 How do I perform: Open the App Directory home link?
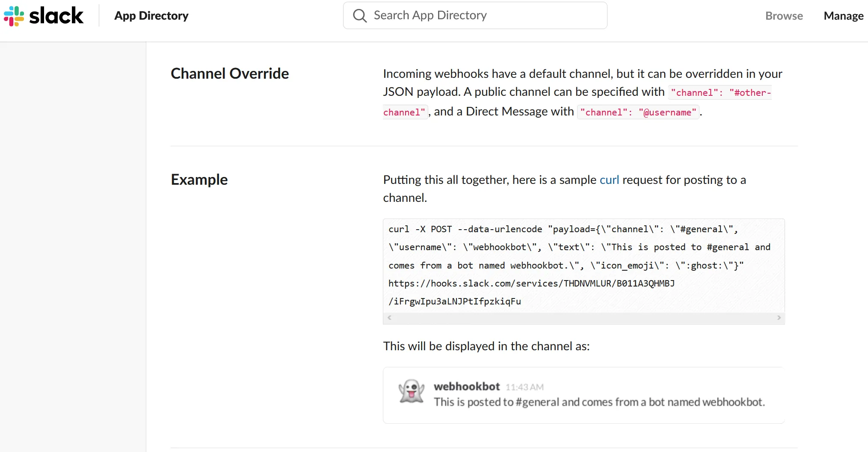[151, 16]
